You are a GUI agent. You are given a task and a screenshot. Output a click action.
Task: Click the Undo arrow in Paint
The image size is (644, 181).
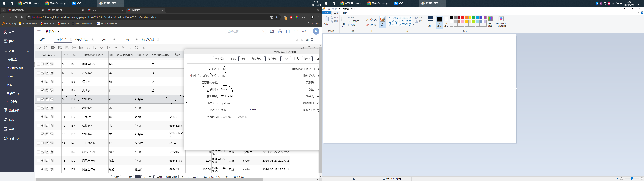pyautogui.click(x=333, y=9)
